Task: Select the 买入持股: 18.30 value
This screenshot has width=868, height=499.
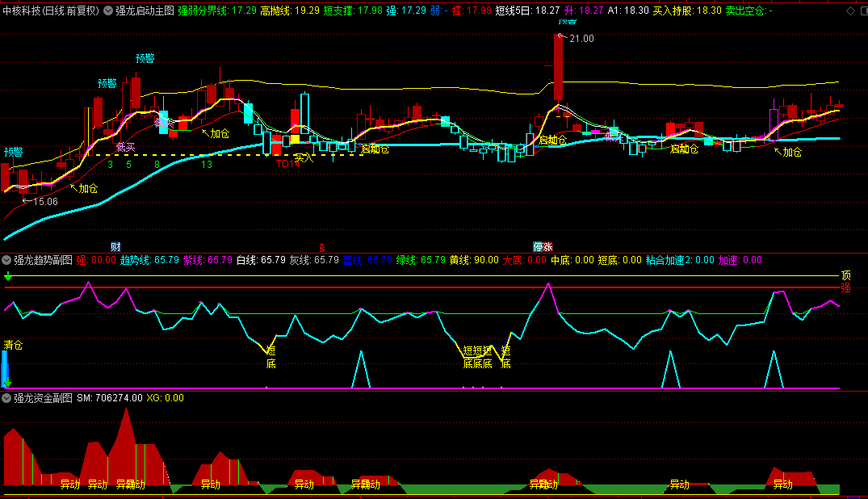Action: click(x=687, y=10)
